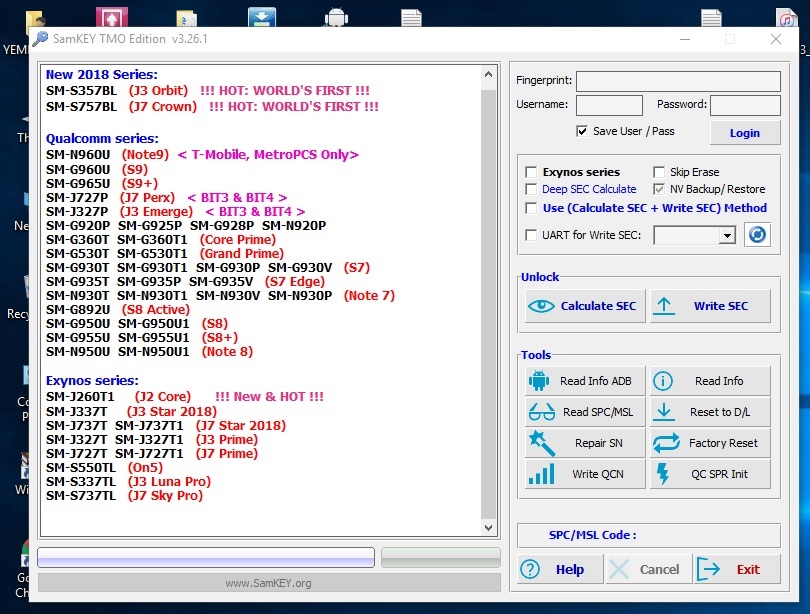
Task: Click Read Info ADB android button
Action: click(x=585, y=381)
